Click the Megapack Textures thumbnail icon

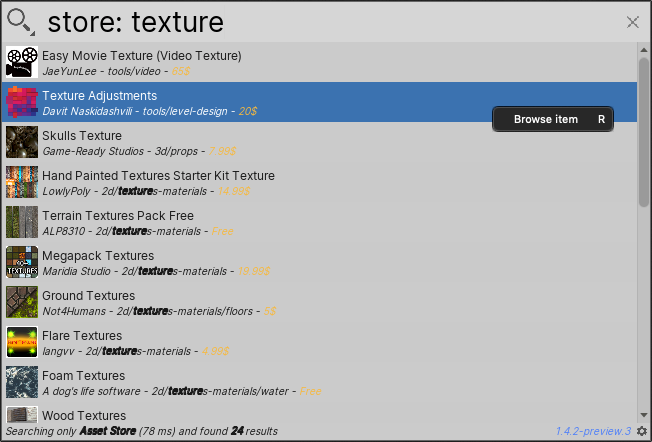click(22, 262)
